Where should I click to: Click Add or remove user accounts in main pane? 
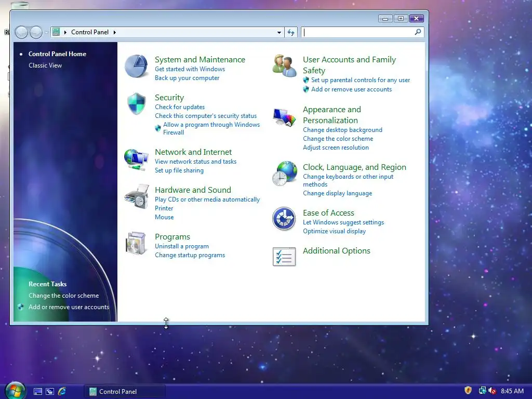click(351, 89)
